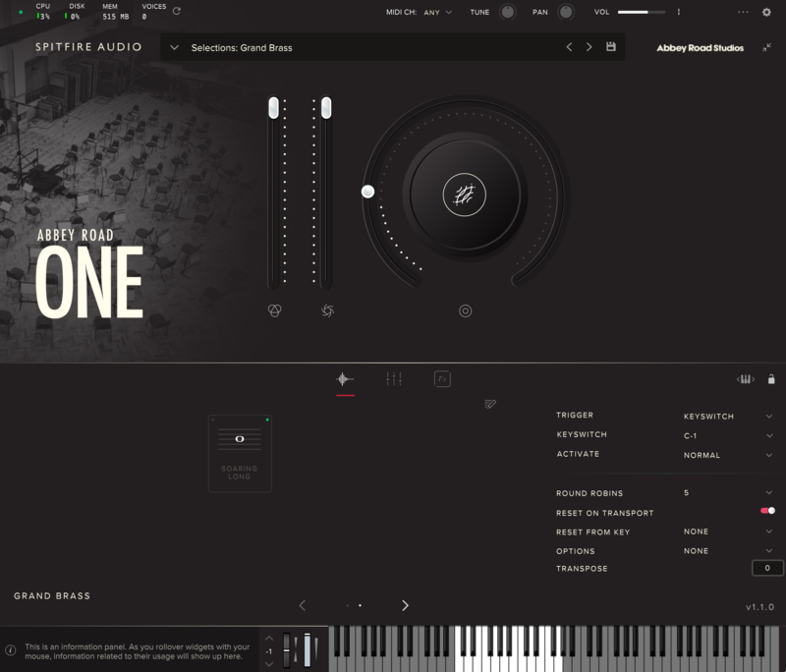Image resolution: width=786 pixels, height=672 pixels.
Task: Open the RESET FROM KEY dropdown
Action: 728,532
